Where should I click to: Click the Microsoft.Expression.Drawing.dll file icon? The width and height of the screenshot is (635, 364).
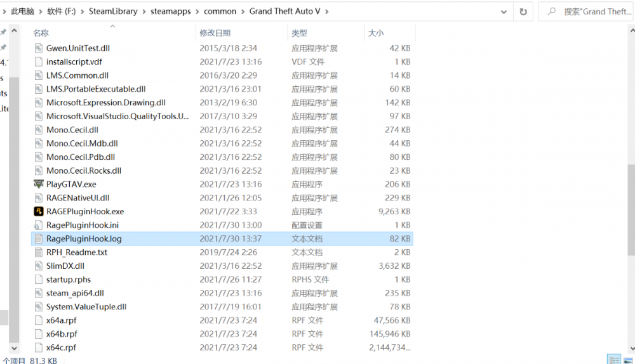click(x=39, y=103)
